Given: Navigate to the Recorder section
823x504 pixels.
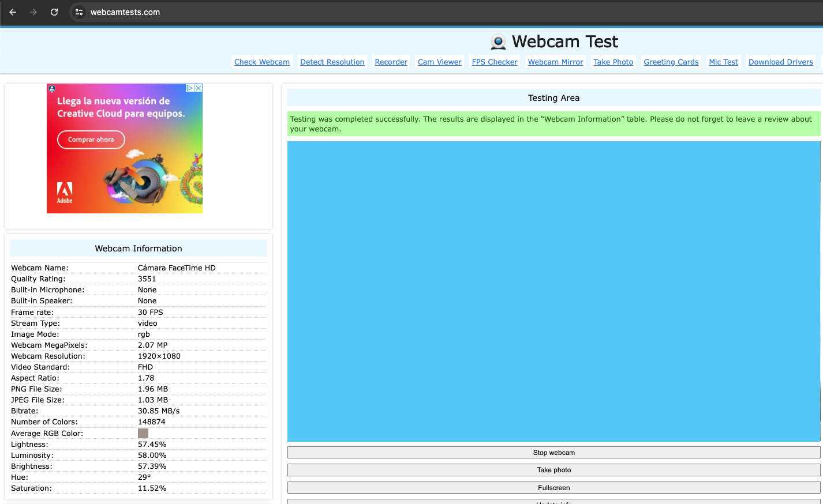Looking at the screenshot, I should tap(391, 62).
